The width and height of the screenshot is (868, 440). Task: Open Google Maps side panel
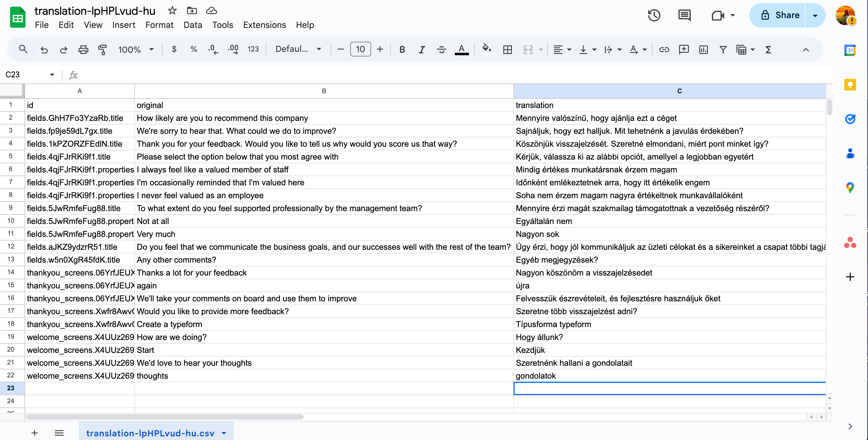(850, 187)
